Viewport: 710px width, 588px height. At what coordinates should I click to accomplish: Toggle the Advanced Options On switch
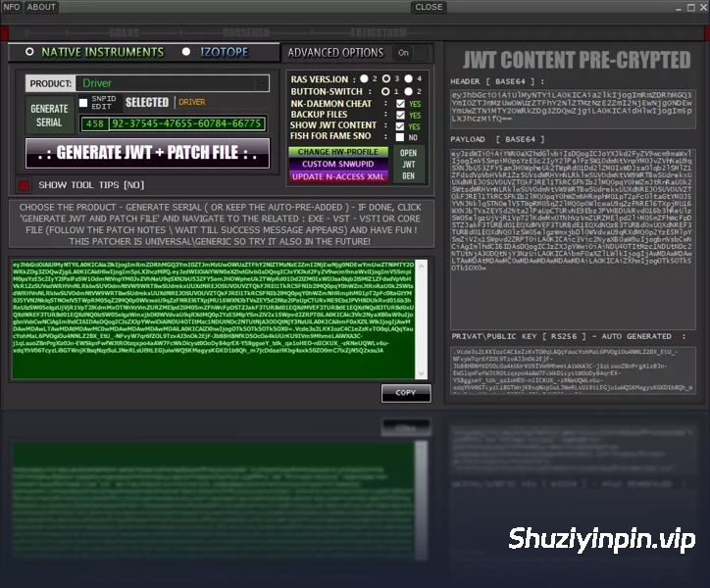411,53
